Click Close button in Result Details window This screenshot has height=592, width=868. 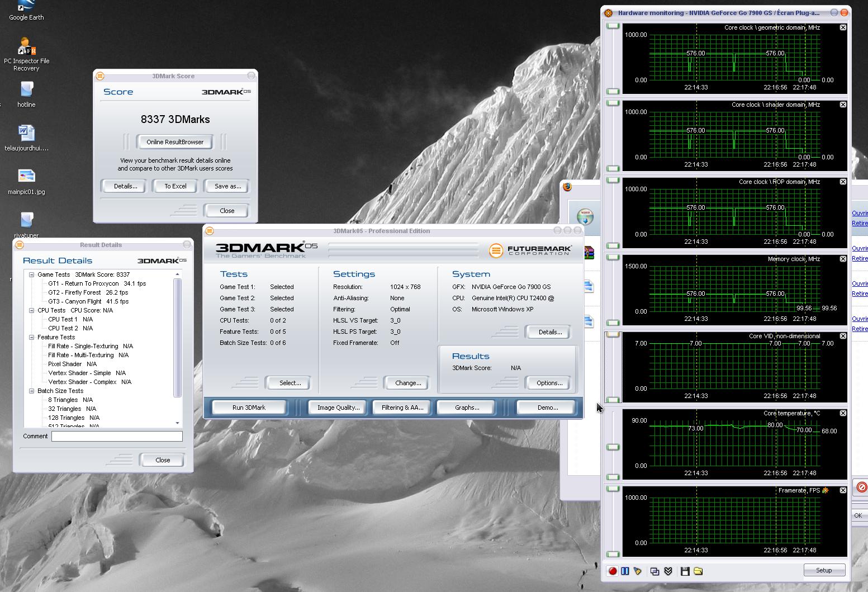tap(163, 460)
